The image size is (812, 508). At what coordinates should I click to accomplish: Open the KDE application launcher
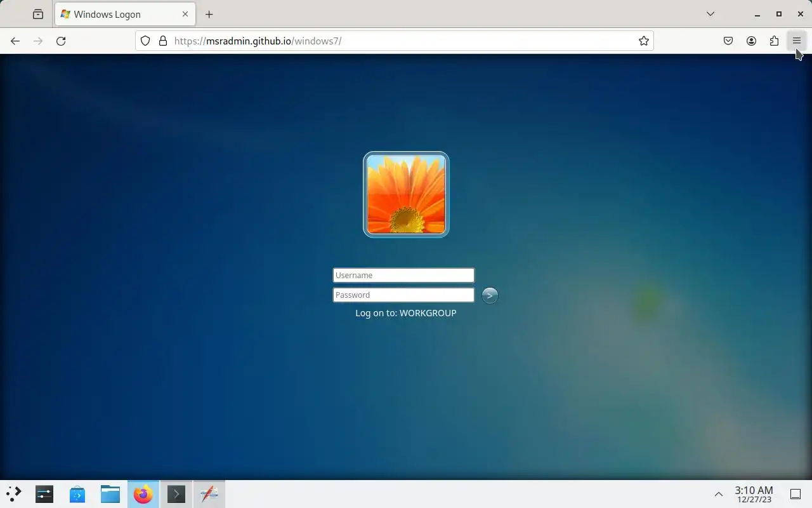point(13,494)
